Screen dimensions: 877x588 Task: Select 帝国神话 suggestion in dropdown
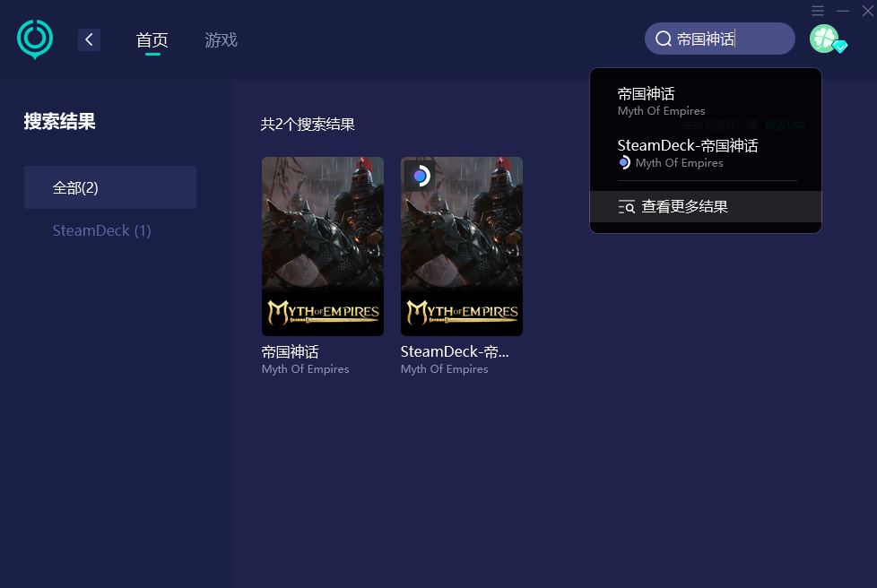(706, 101)
